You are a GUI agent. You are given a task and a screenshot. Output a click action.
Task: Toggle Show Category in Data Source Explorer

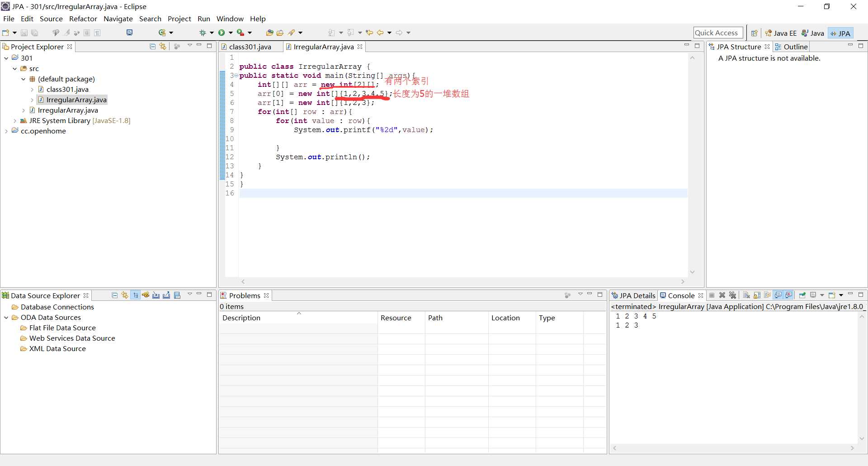click(136, 295)
